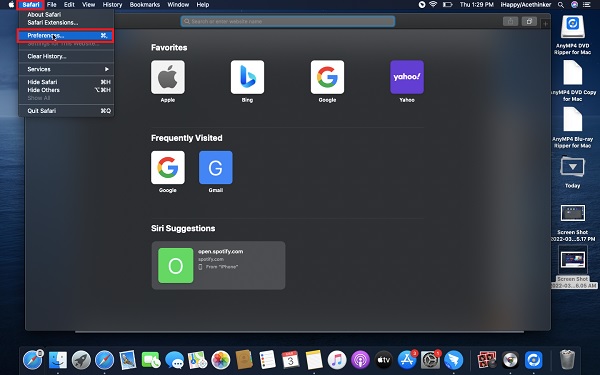Open the Help menu
The width and height of the screenshot is (600, 375).
202,5
